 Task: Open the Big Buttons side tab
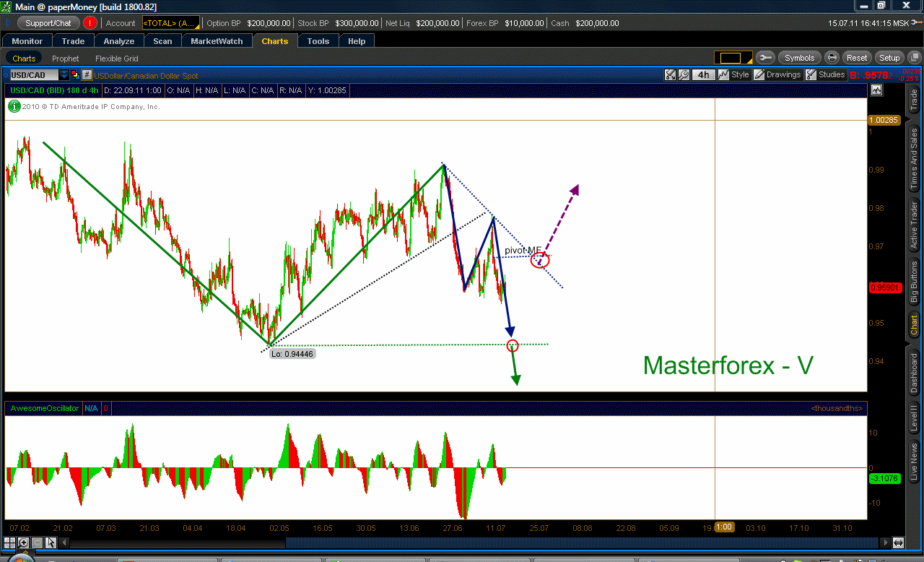914,282
